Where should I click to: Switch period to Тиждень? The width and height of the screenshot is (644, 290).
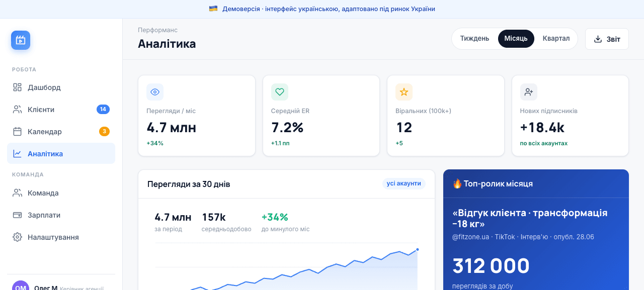[x=474, y=39]
